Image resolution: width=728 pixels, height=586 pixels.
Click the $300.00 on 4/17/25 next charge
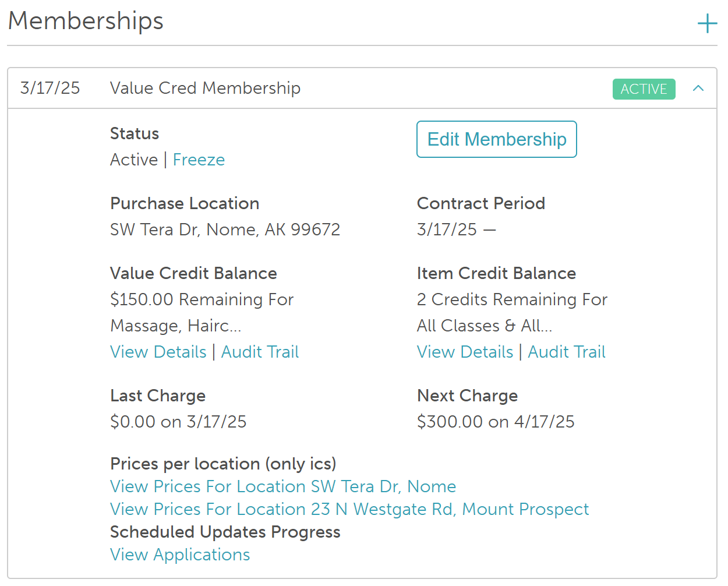pyautogui.click(x=496, y=422)
